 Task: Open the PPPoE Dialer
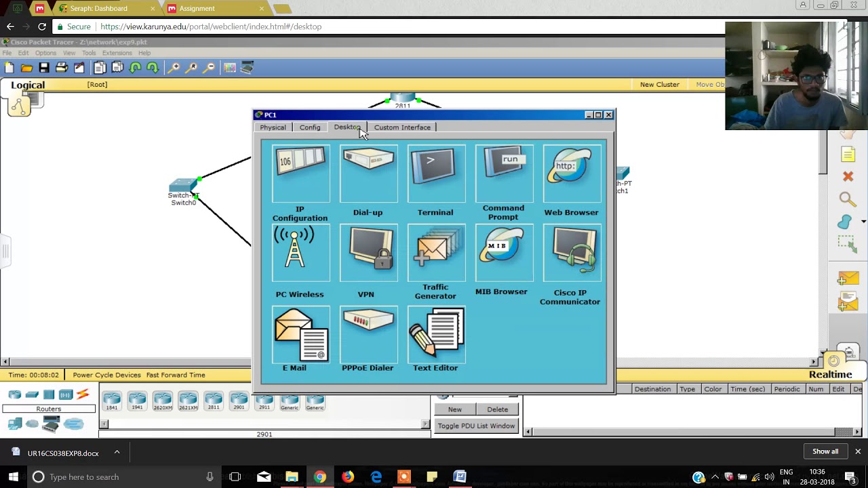[368, 334]
